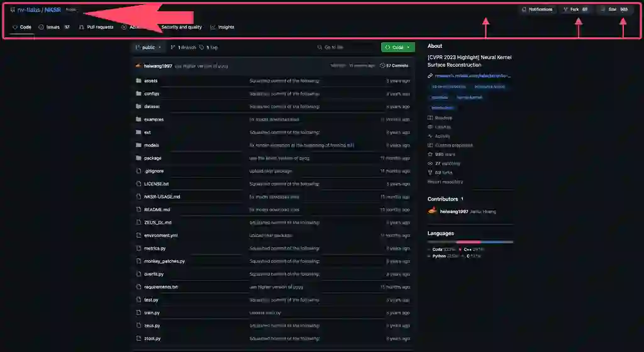Click the NKSR repository name link
The height and width of the screenshot is (352, 644).
pyautogui.click(x=53, y=10)
